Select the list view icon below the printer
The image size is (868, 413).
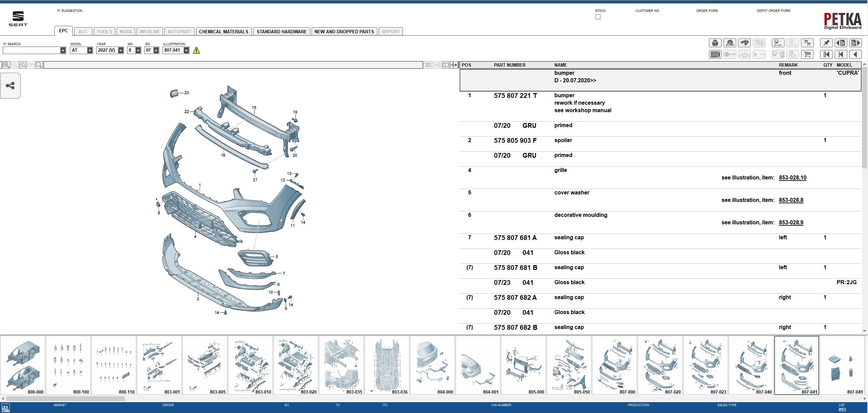(715, 54)
